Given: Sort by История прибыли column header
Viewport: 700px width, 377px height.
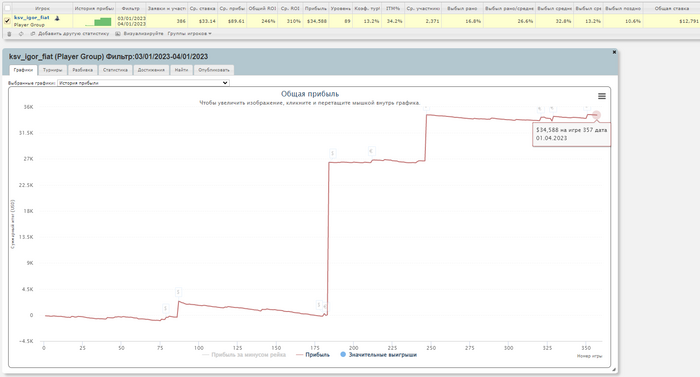Looking at the screenshot, I should pos(94,8).
